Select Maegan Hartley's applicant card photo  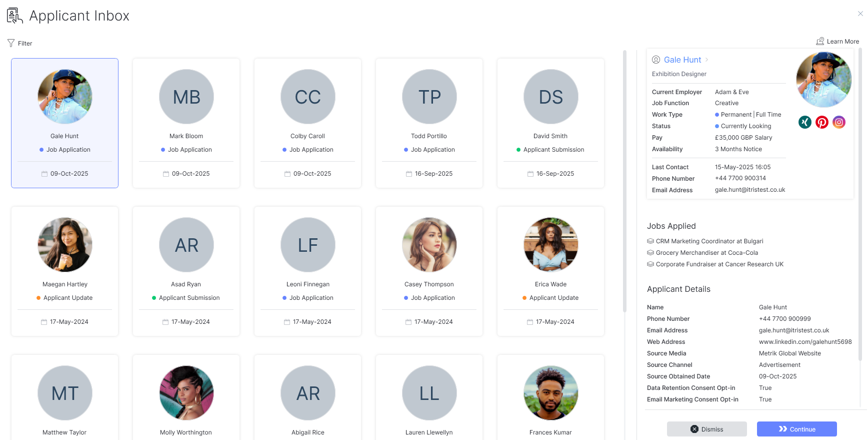pyautogui.click(x=65, y=245)
